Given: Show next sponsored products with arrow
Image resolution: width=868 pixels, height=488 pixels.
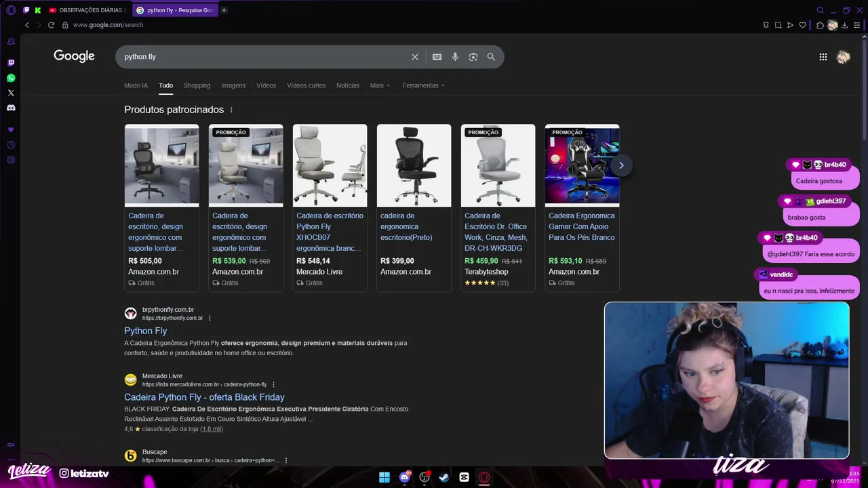Looking at the screenshot, I should (621, 165).
